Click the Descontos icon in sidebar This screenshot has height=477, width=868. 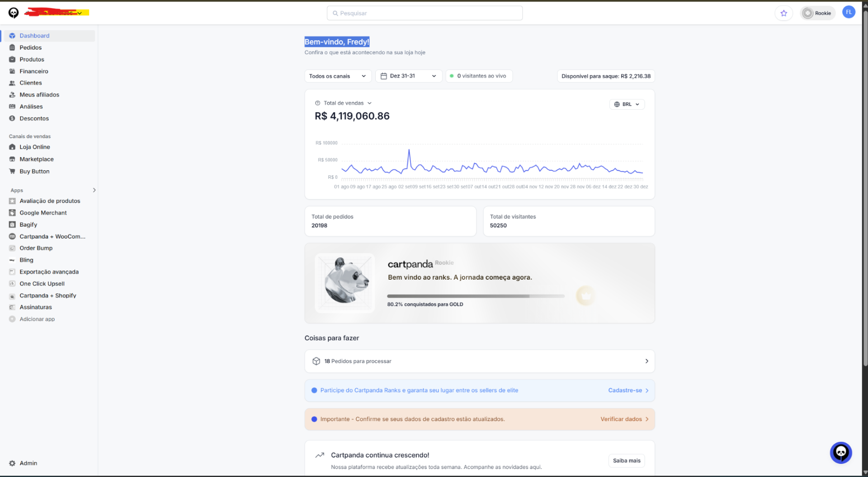coord(12,118)
